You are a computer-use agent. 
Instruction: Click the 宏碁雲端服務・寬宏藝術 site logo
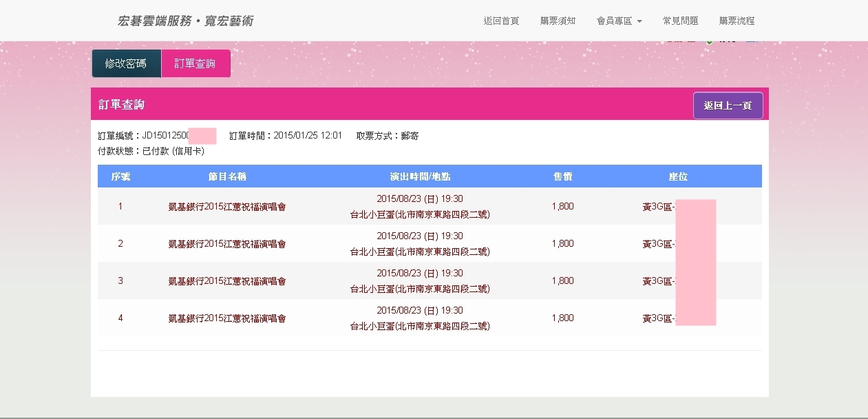[x=185, y=21]
